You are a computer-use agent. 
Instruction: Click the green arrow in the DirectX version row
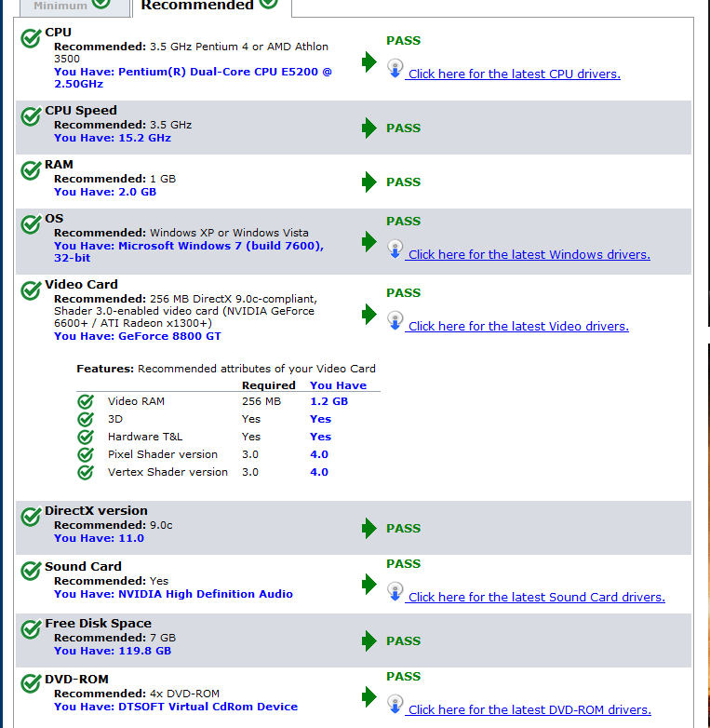(368, 529)
